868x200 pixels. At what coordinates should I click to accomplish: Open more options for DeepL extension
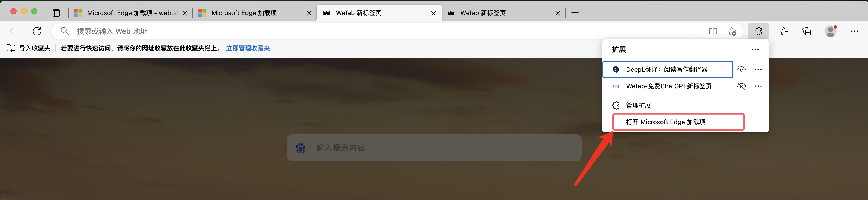(x=758, y=69)
